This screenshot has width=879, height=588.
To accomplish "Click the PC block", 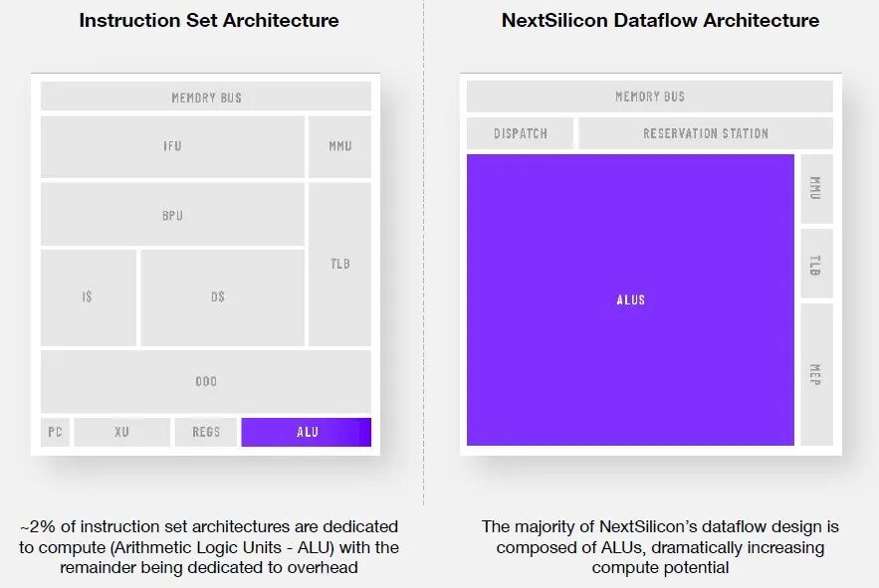I will (x=55, y=432).
